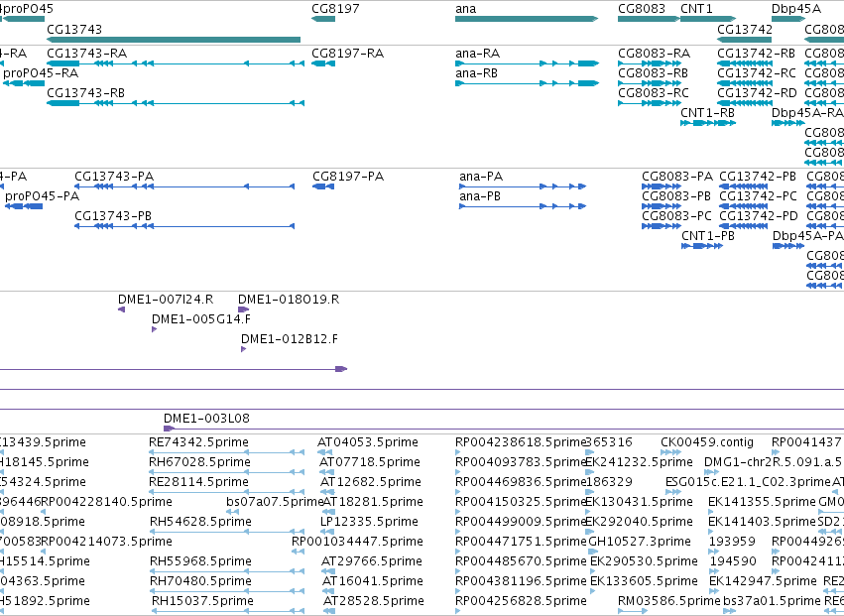Click the RP004238618.5prime EST label
The height and width of the screenshot is (616, 844).
coord(520,442)
